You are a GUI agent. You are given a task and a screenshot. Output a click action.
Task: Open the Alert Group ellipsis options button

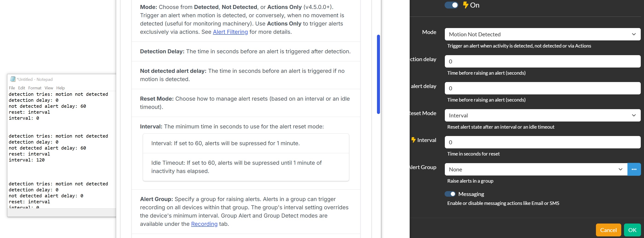(x=634, y=169)
